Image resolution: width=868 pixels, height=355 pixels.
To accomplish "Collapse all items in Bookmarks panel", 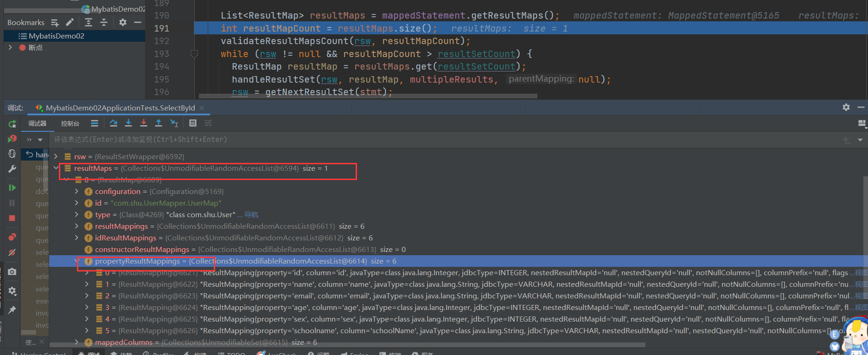I will pyautogui.click(x=104, y=22).
